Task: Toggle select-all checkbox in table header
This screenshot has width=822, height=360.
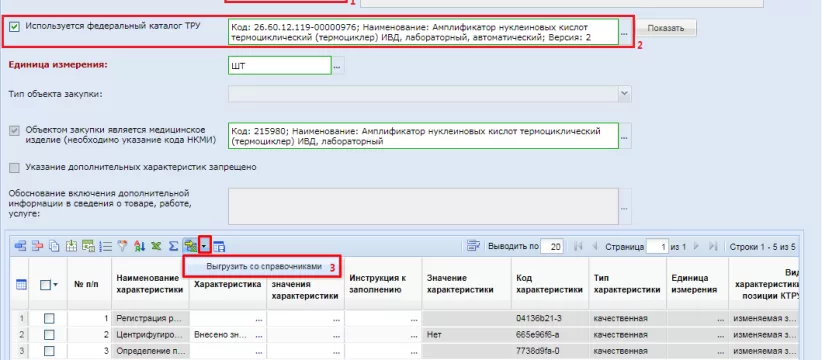Action: click(46, 285)
